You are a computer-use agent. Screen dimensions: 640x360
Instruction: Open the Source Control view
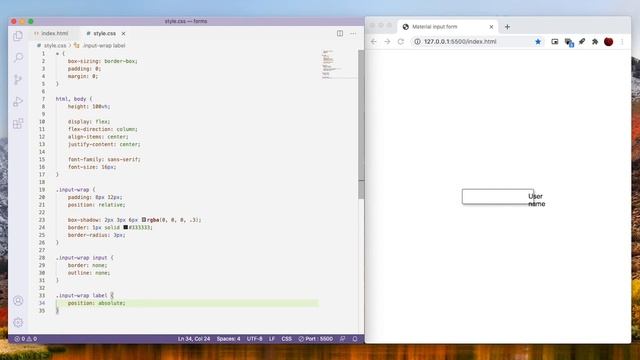point(18,80)
